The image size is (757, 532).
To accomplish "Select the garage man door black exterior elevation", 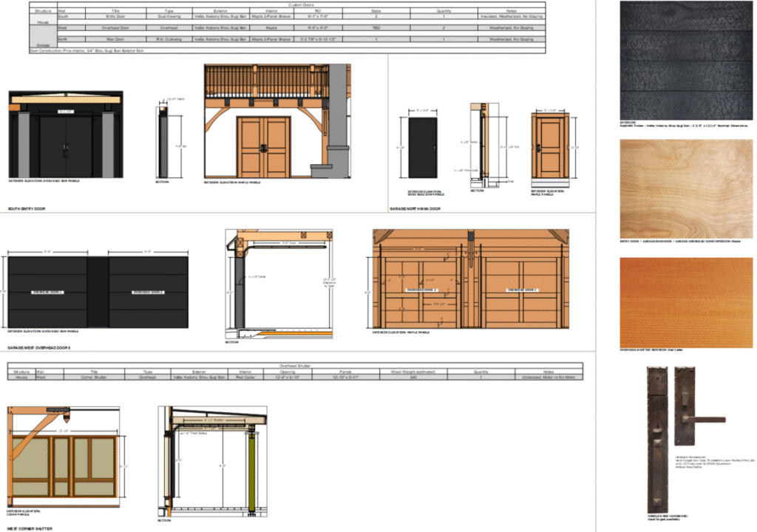I will pyautogui.click(x=423, y=146).
